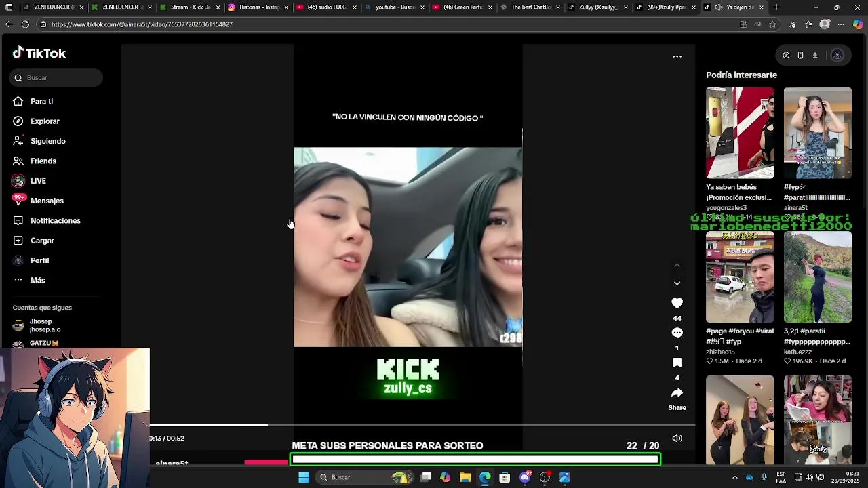Open File Explorer from taskbar
Screen dimensions: 868x488
click(465, 477)
